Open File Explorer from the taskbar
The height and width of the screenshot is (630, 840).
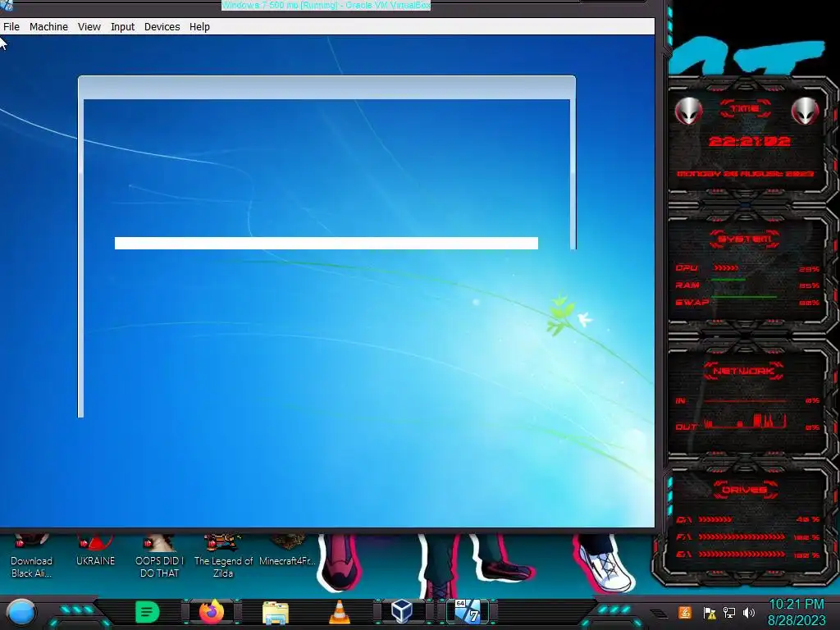click(x=276, y=613)
